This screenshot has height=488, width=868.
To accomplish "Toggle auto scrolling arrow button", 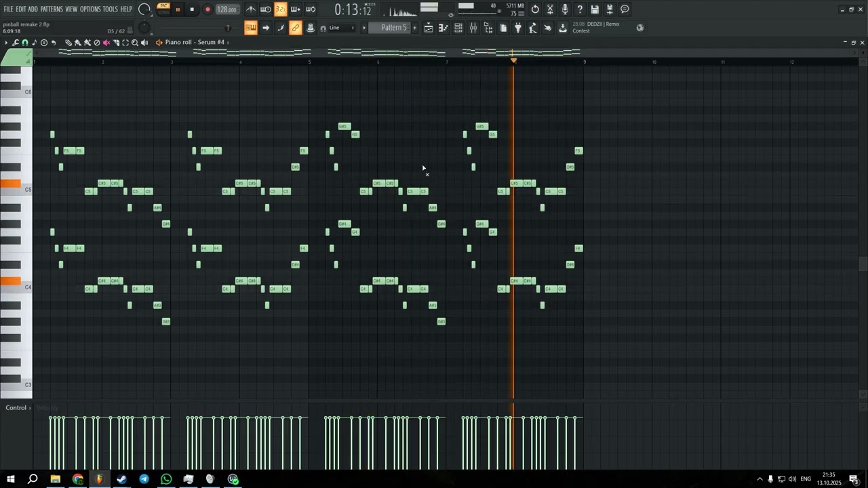I will [266, 28].
